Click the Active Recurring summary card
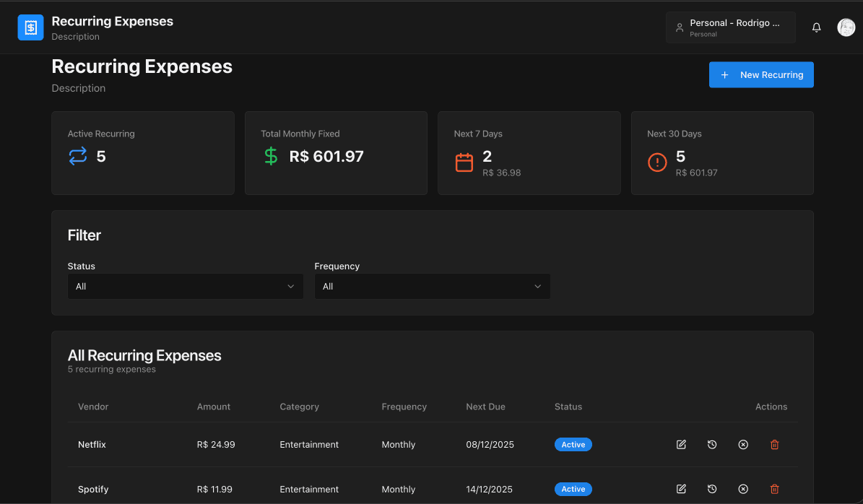 click(142, 152)
